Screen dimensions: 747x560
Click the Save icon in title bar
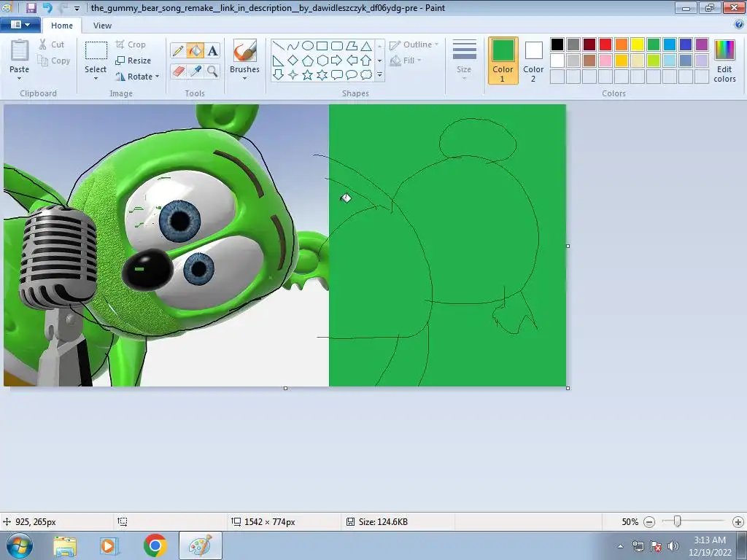point(31,7)
